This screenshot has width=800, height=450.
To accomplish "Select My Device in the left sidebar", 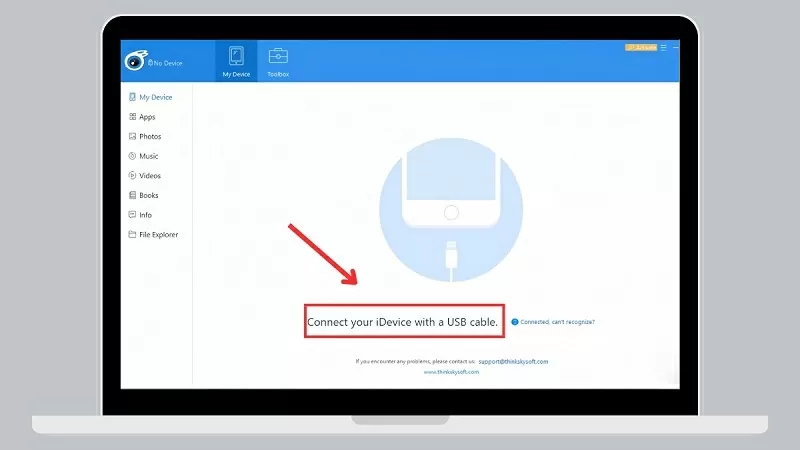I will point(155,97).
